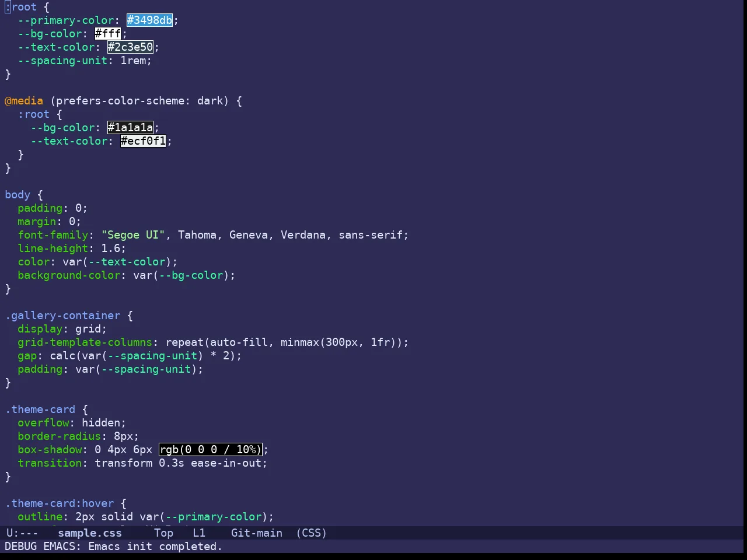
Task: Click the #3498db color value
Action: (x=149, y=20)
